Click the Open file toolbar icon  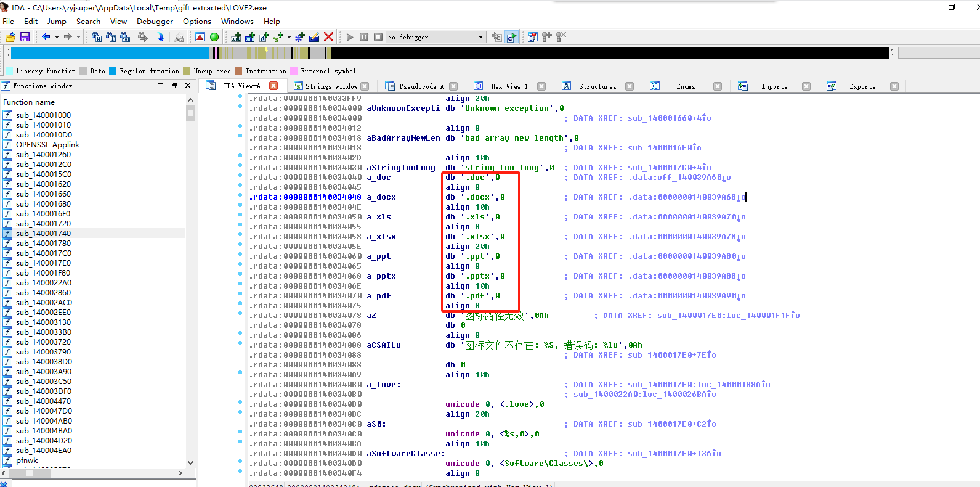pos(10,37)
